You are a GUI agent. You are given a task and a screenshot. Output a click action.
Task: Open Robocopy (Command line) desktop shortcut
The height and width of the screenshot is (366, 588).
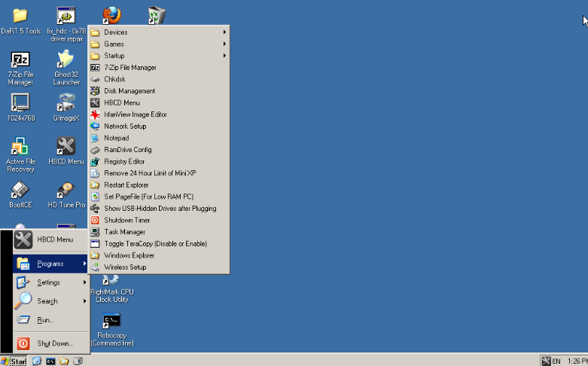pos(111,330)
